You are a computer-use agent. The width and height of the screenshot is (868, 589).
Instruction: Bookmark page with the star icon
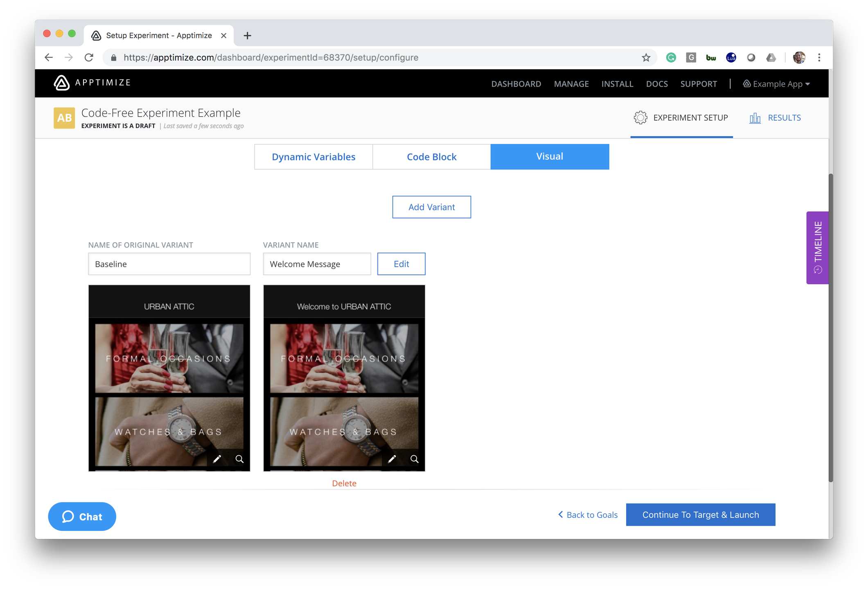pyautogui.click(x=646, y=58)
